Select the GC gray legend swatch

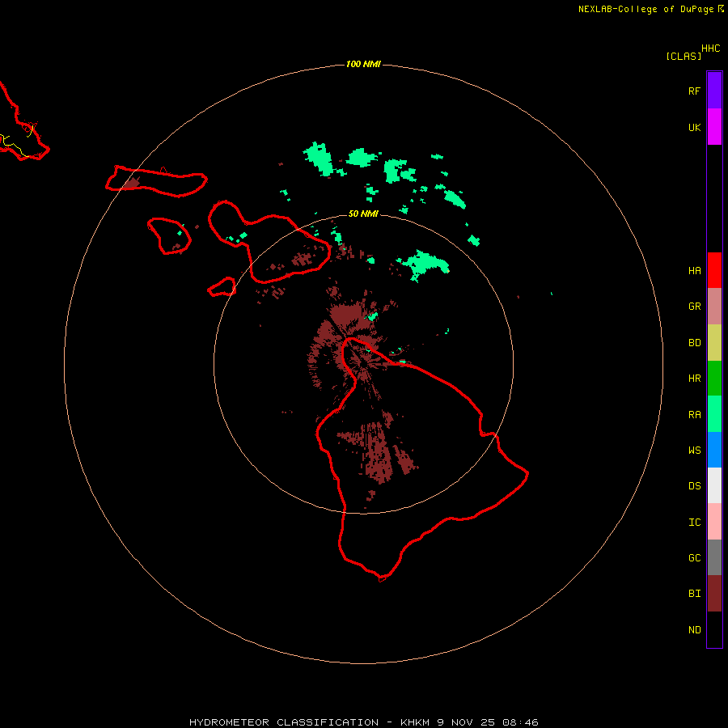pos(714,557)
